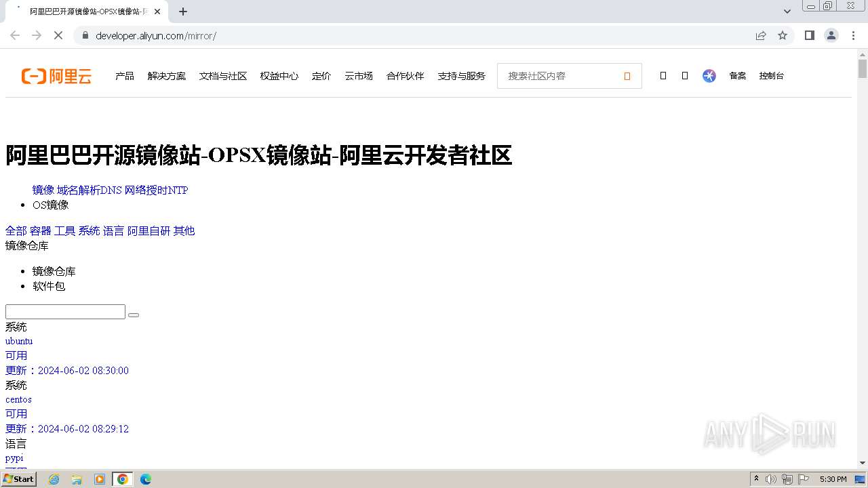This screenshot has height=488, width=868.
Task: Click the site lock icon in the address bar
Action: (85, 35)
